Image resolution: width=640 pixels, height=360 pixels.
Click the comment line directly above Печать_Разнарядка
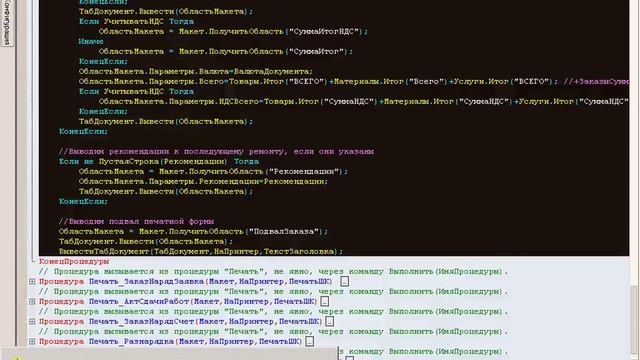pyautogui.click(x=273, y=331)
